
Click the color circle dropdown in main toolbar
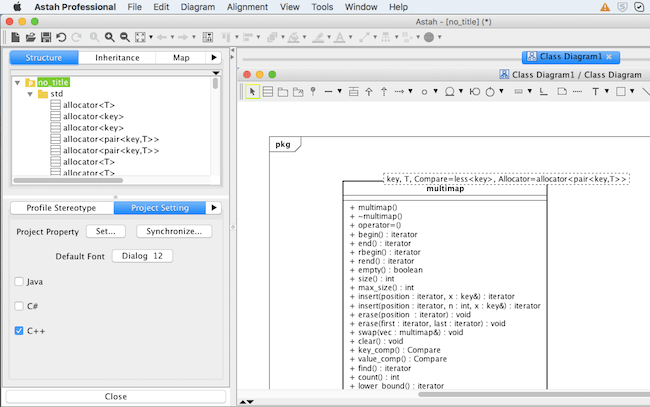430,37
